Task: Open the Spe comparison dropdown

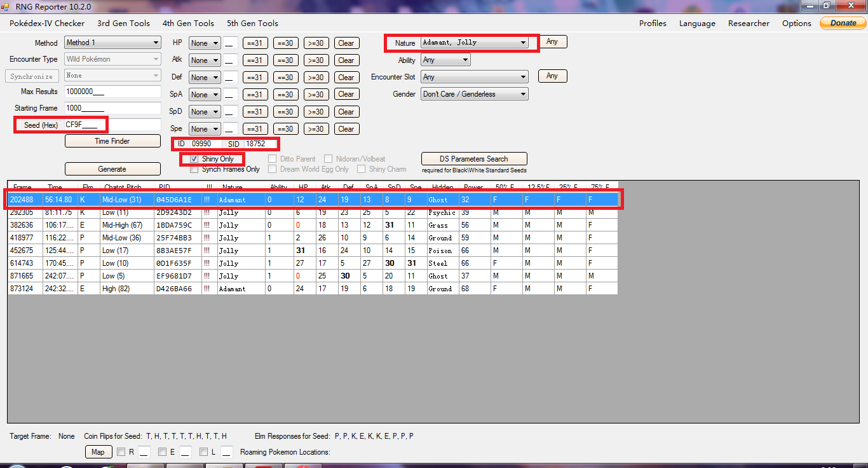Action: (x=205, y=129)
